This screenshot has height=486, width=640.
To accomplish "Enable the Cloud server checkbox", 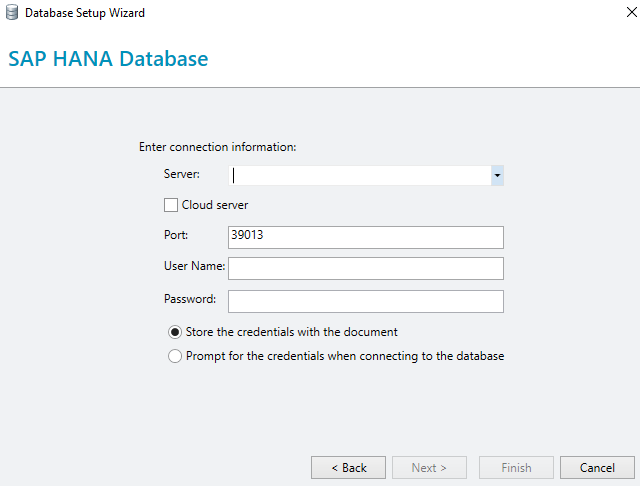I will coord(171,205).
